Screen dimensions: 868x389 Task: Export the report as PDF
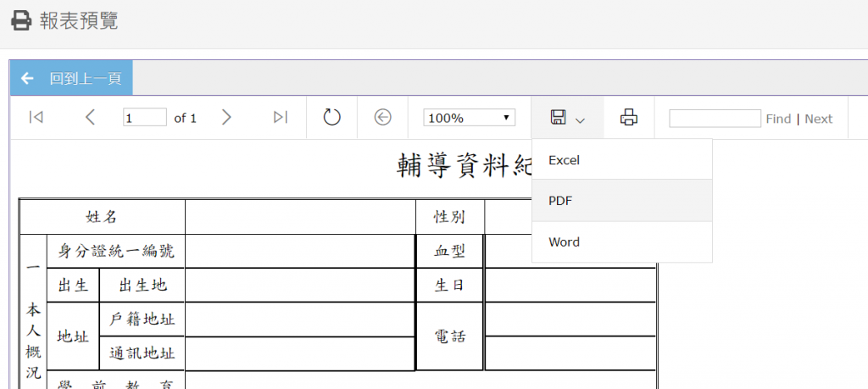click(x=621, y=201)
